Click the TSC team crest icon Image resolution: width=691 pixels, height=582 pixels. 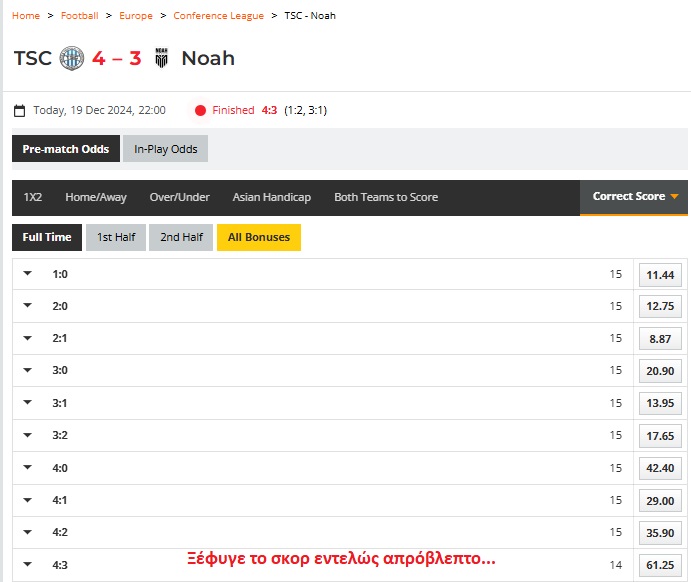coord(73,58)
